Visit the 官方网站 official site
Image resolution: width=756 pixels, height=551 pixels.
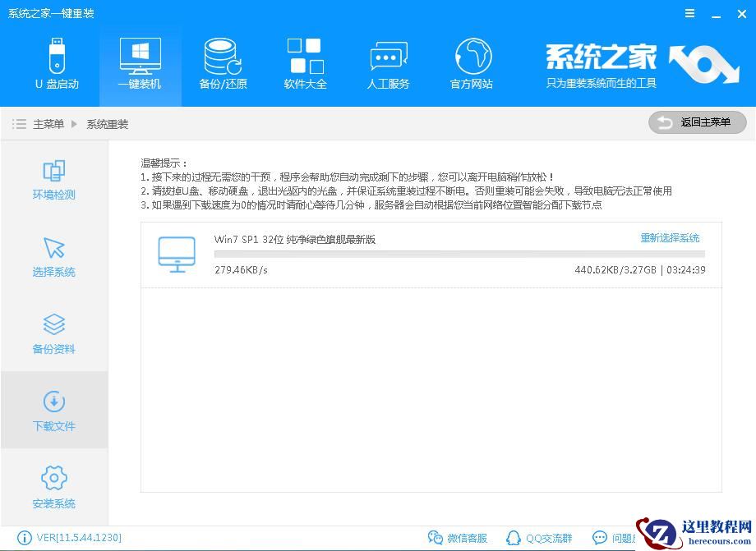point(470,64)
